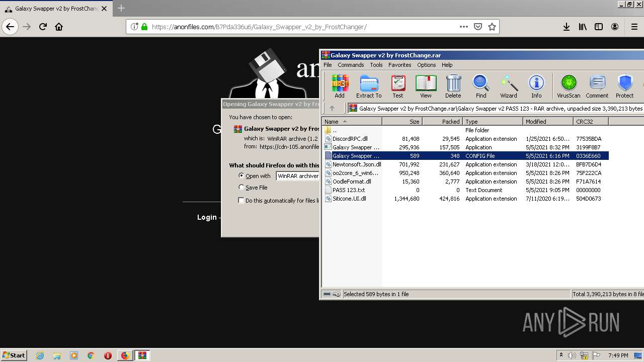644x362 pixels.
Task: Open Internet Explorer from taskbar
Action: click(40, 355)
